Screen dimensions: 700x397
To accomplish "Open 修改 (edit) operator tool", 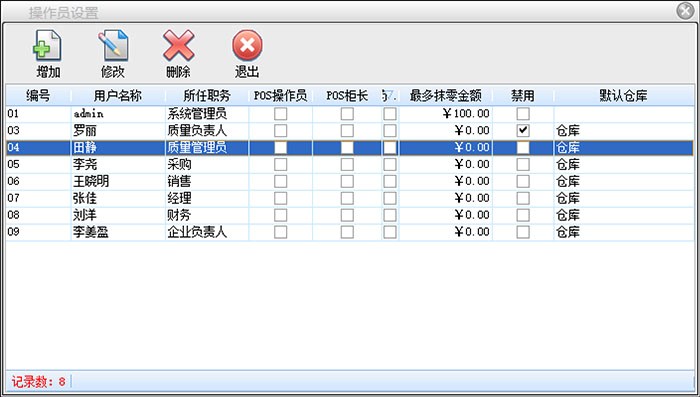I will tap(113, 53).
